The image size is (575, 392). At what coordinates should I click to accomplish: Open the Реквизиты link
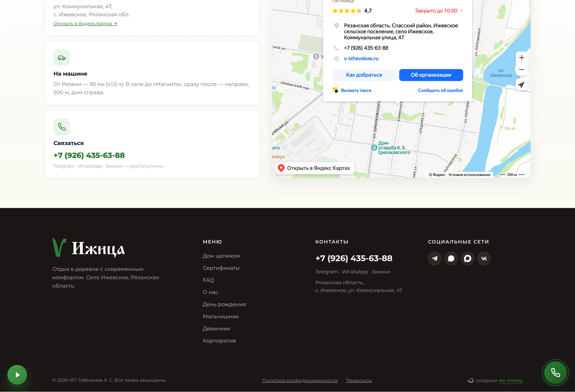pos(359,380)
